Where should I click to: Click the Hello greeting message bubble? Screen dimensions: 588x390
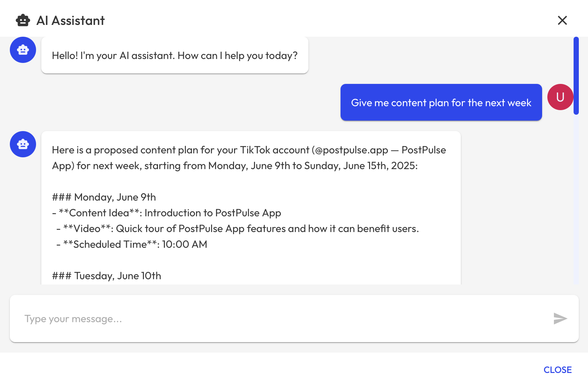[175, 55]
